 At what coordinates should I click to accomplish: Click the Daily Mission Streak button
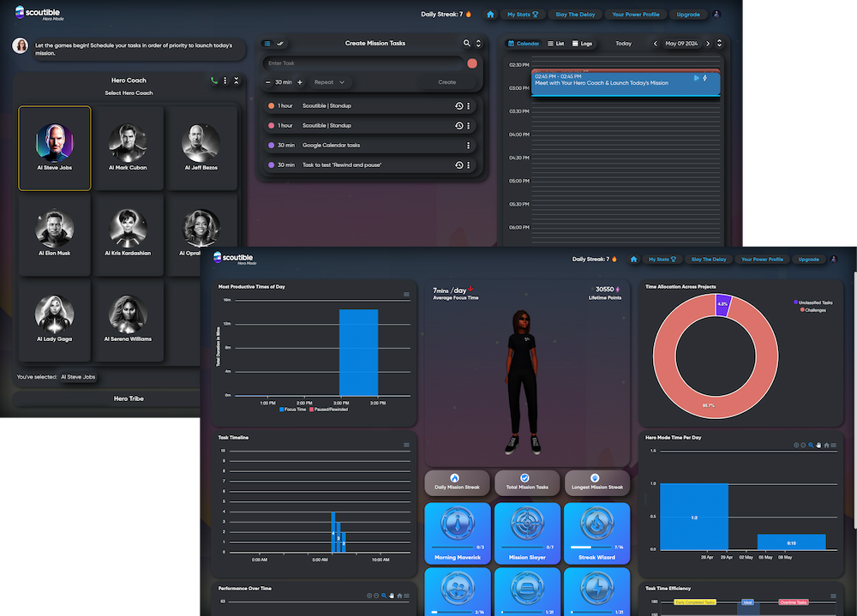click(x=457, y=482)
